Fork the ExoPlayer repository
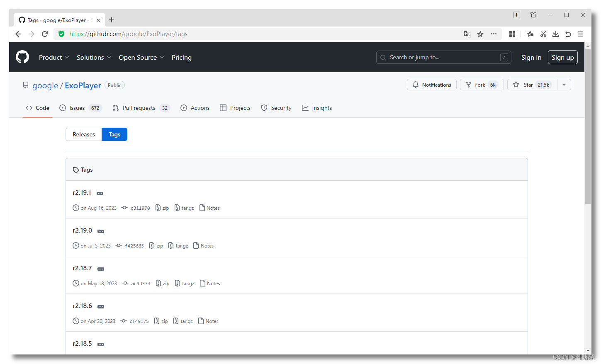Viewport: 601px width, 364px height. click(x=482, y=85)
